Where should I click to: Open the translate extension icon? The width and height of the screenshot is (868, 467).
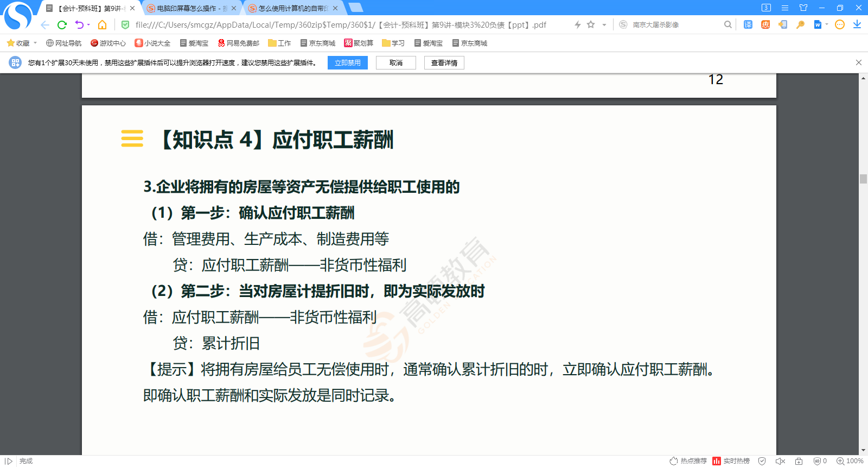748,24
